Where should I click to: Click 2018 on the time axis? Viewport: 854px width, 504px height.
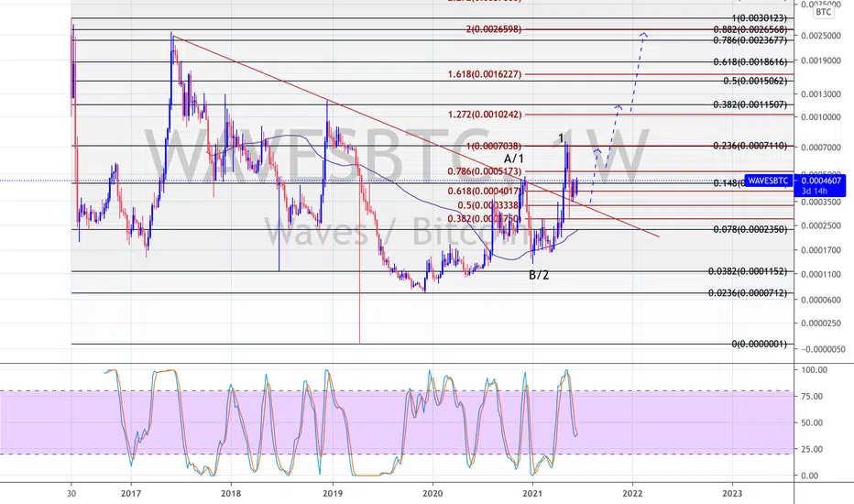(231, 494)
